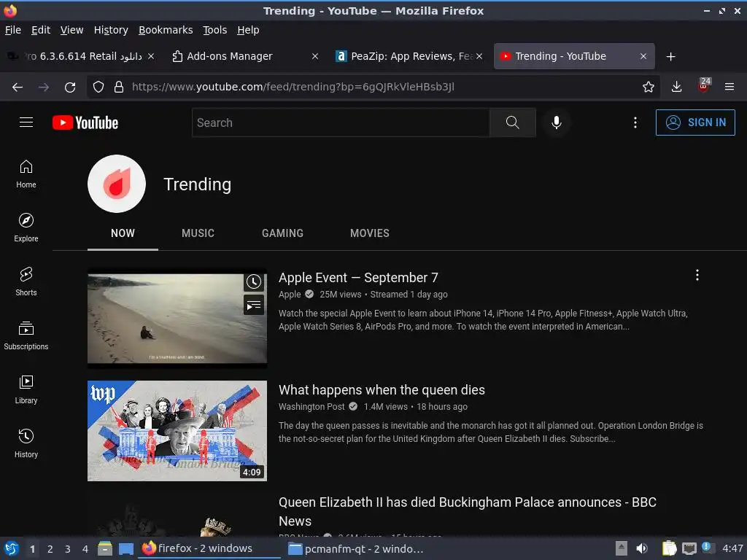The height and width of the screenshot is (560, 747).
Task: Click the YouTube Search input field
Action: (x=341, y=122)
